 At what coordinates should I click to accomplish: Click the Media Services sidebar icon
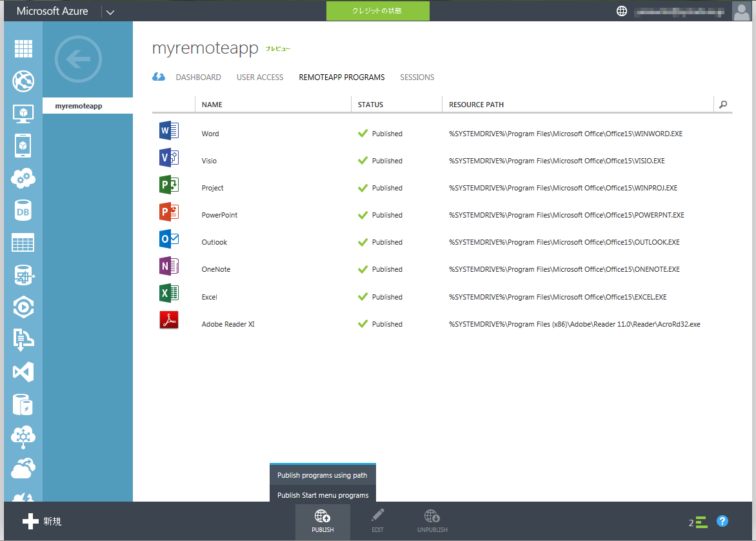[x=23, y=307]
